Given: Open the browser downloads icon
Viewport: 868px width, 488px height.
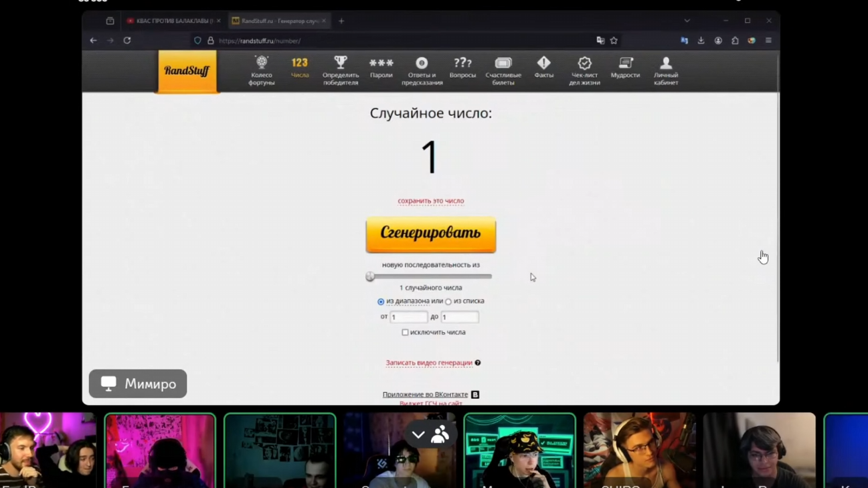Looking at the screenshot, I should (701, 41).
